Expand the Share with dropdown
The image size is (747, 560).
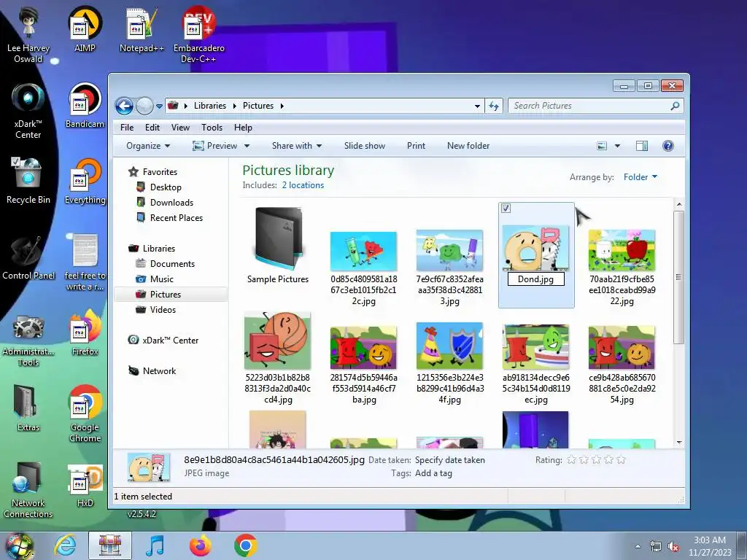pos(297,146)
